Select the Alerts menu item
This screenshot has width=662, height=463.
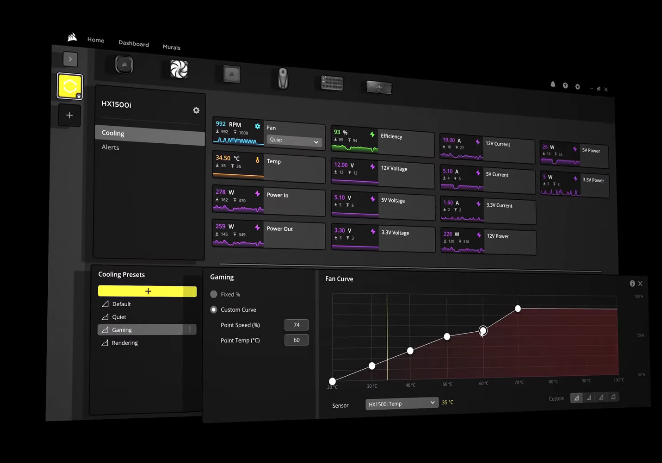111,147
